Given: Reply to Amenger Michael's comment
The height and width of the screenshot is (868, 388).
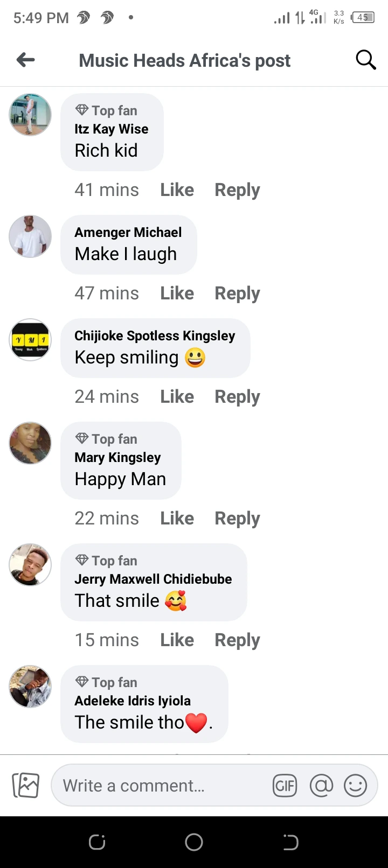Looking at the screenshot, I should tap(237, 293).
